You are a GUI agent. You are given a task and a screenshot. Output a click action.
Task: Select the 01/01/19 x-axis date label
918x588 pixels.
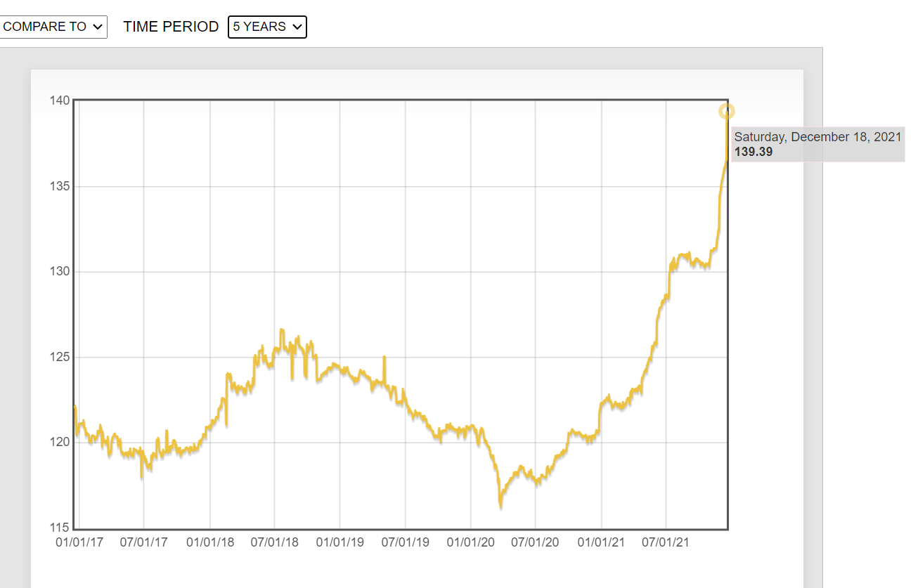coord(340,543)
